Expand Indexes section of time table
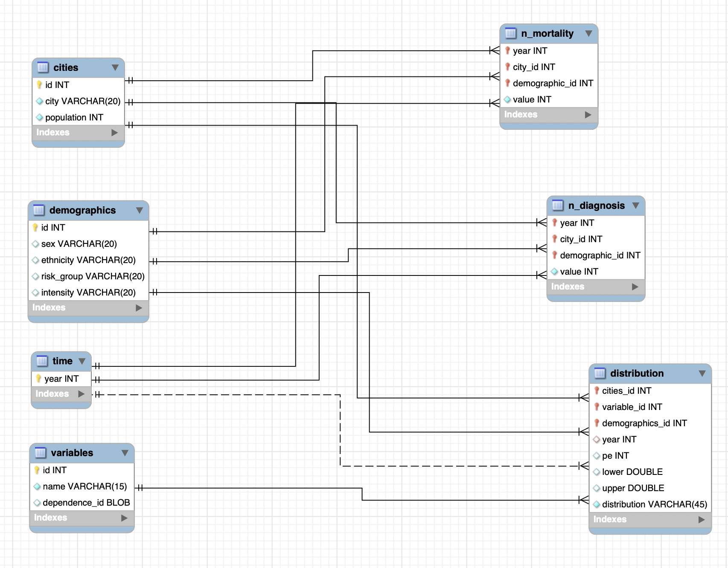Screen dimensions: 728x568 tap(81, 394)
